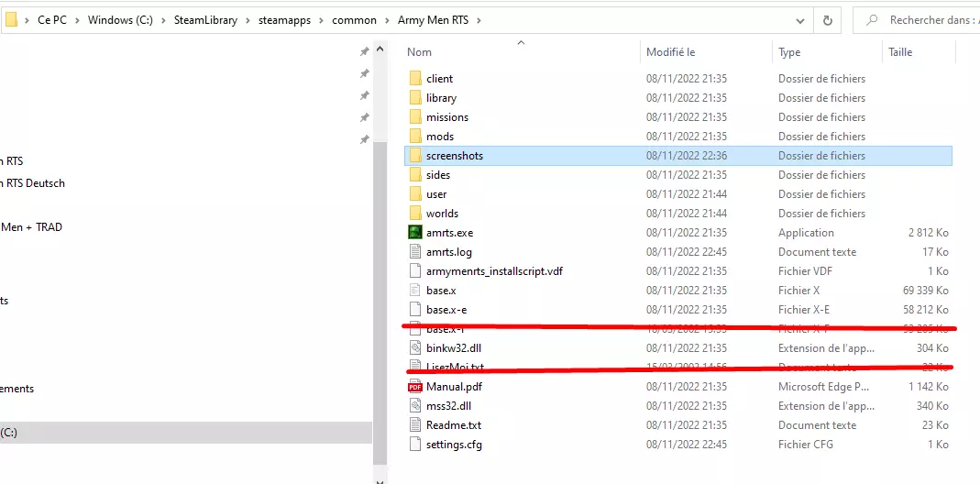Click the 2 812 Ko size value
980x484 pixels.
(x=929, y=233)
